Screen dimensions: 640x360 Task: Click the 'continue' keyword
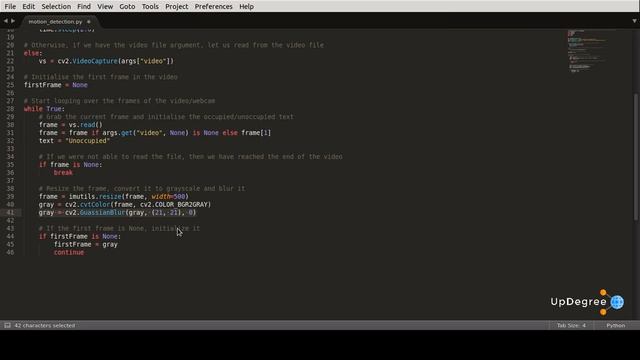[x=69, y=253]
